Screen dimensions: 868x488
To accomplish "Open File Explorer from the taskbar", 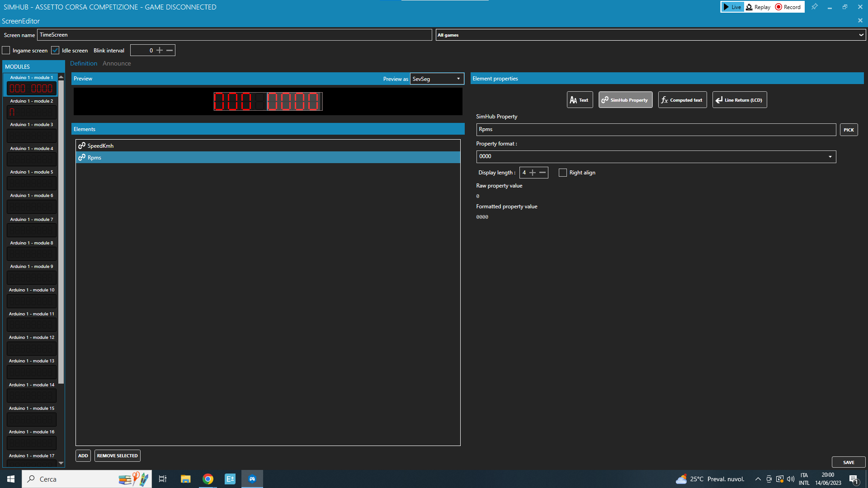I will (185, 479).
